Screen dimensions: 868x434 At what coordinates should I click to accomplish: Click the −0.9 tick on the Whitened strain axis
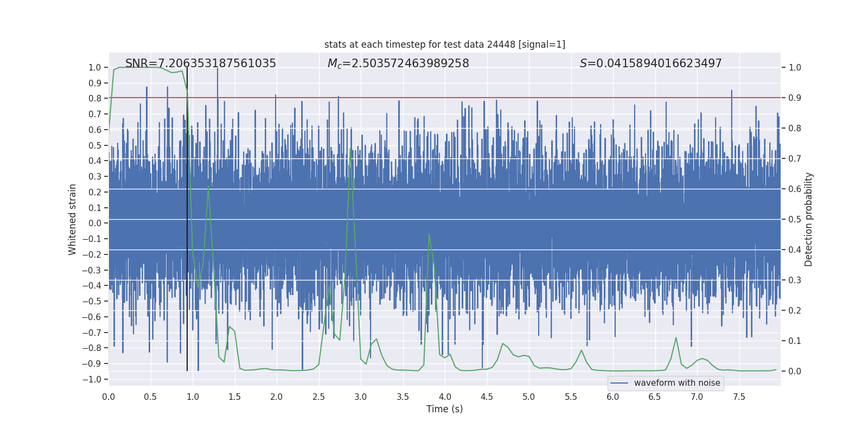click(92, 364)
